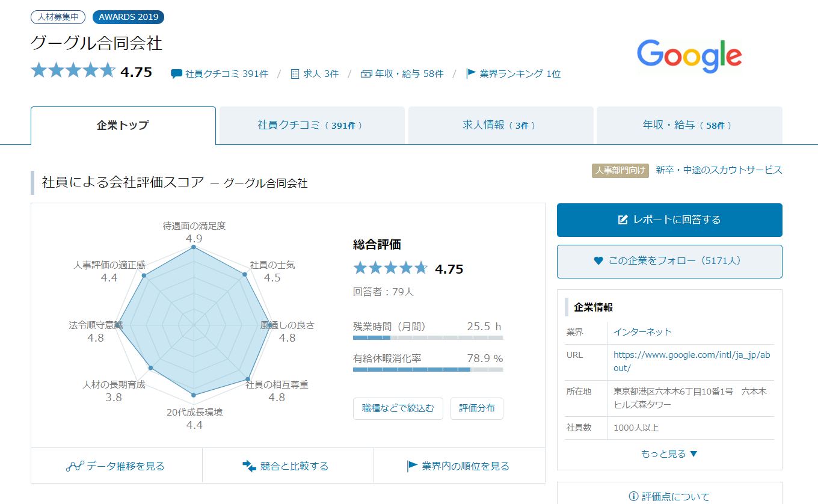Open the google.com about URL link

tap(691, 361)
